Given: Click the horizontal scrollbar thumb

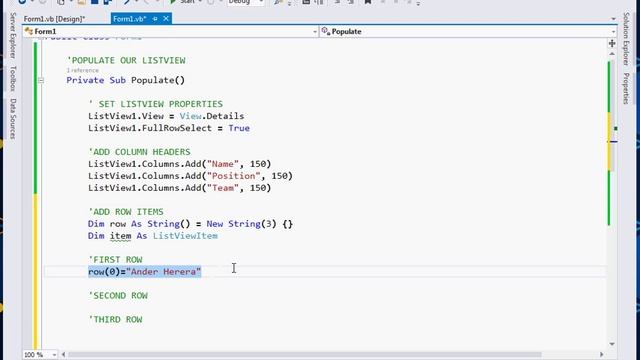Looking at the screenshot, I should (x=304, y=355).
